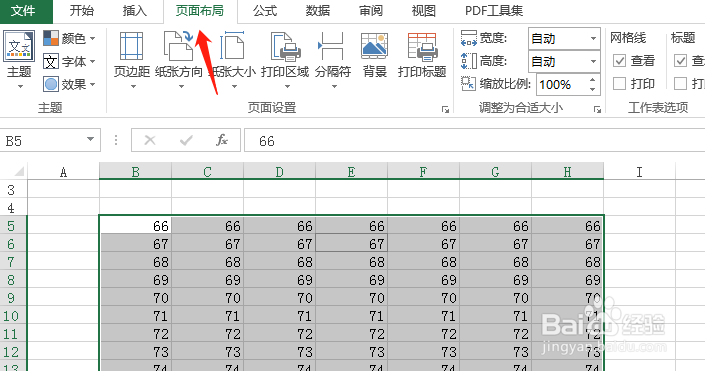
Task: Click the 分隔符 breaks icon
Action: 332,46
